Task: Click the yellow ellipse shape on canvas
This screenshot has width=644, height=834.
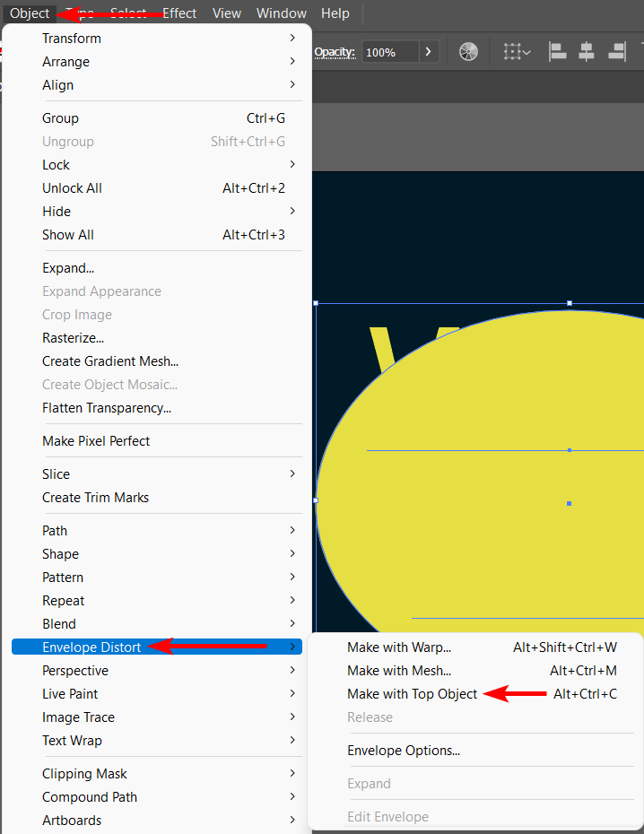Action: 484,538
